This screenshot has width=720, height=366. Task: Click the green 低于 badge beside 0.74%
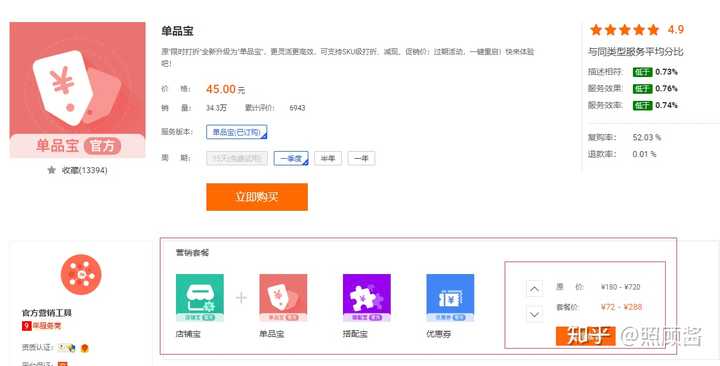pos(642,105)
